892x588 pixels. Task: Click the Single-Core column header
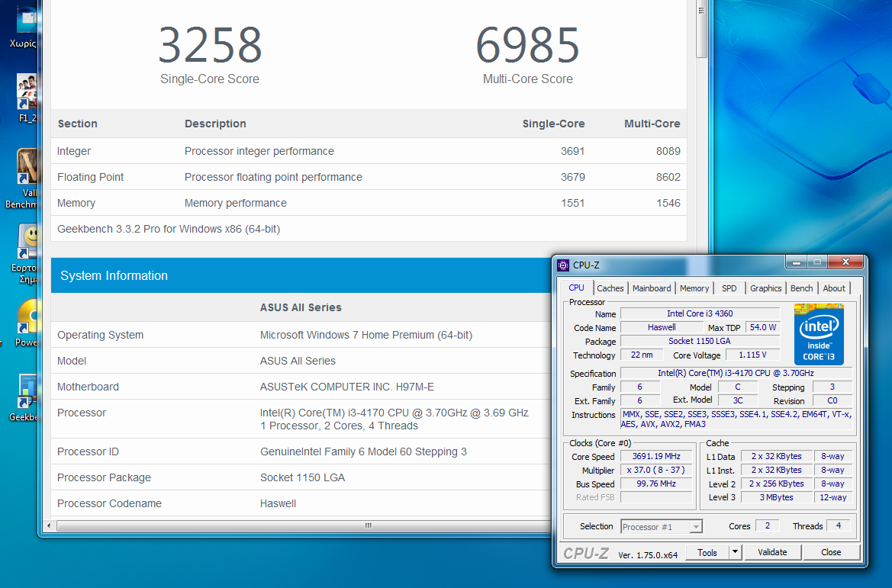pos(553,124)
